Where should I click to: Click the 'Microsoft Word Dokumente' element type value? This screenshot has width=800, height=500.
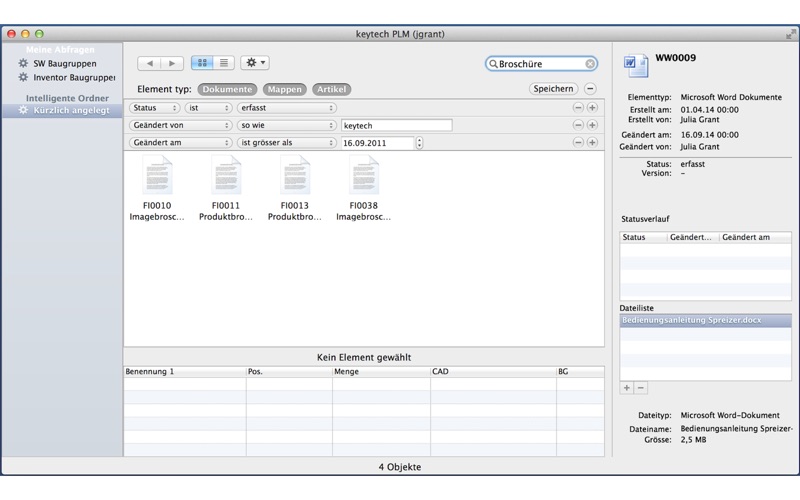point(731,97)
